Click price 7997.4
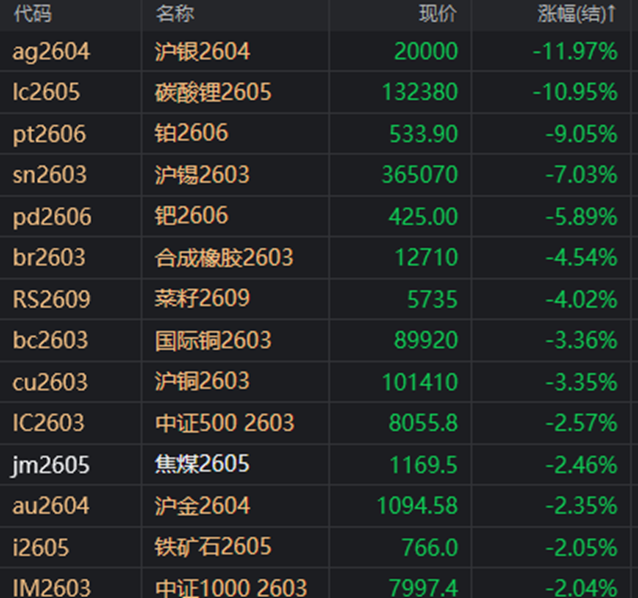Image resolution: width=638 pixels, height=598 pixels. [424, 588]
